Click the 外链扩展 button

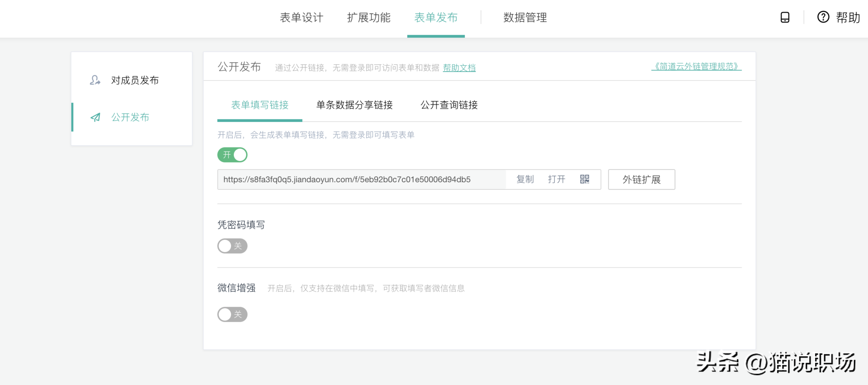pos(642,180)
